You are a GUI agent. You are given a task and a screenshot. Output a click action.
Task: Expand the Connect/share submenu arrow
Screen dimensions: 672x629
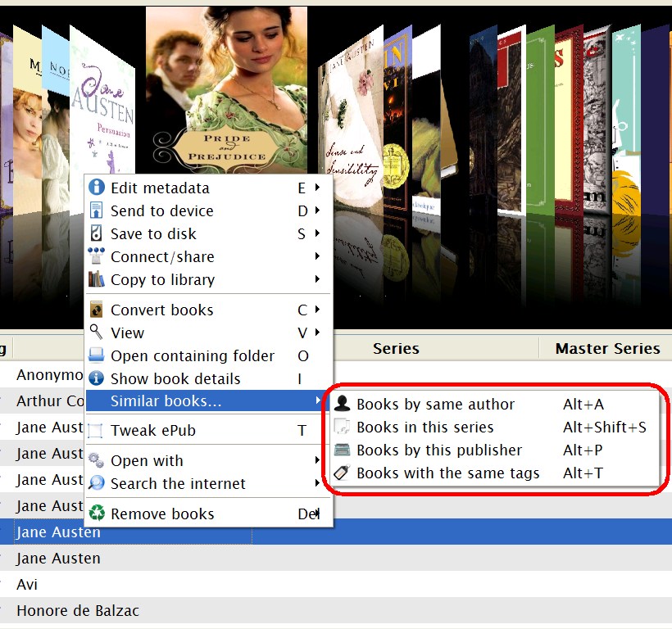point(318,256)
